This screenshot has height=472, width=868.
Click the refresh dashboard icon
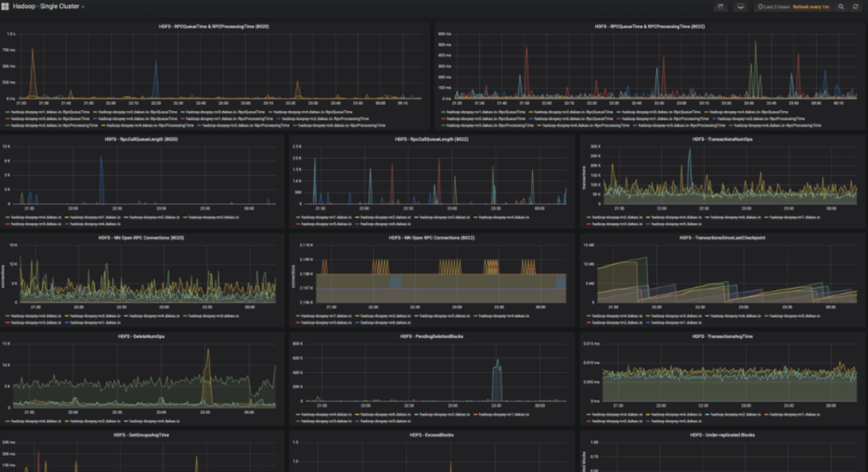pos(856,7)
